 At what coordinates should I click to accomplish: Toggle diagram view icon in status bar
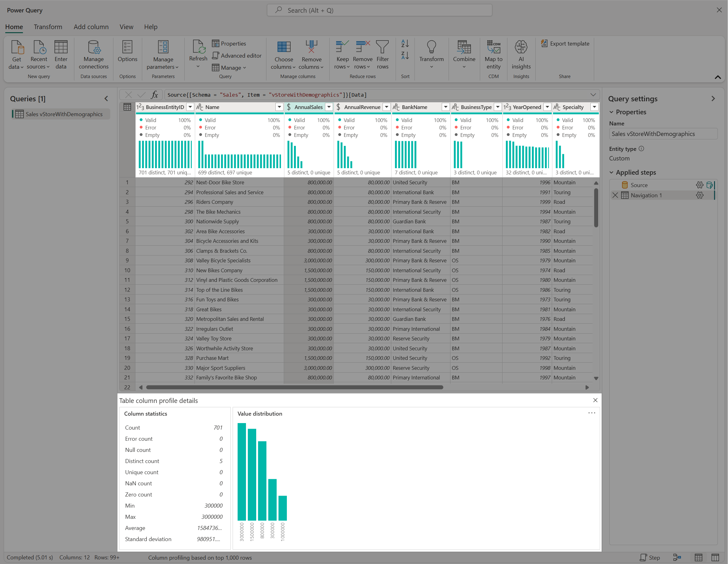677,557
